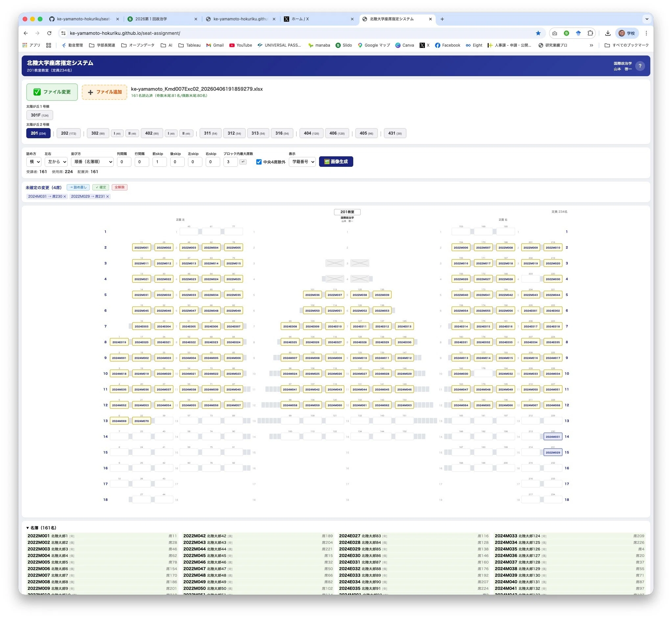
Task: Remove pending change 2024M031 → 席230
Action: (x=65, y=197)
